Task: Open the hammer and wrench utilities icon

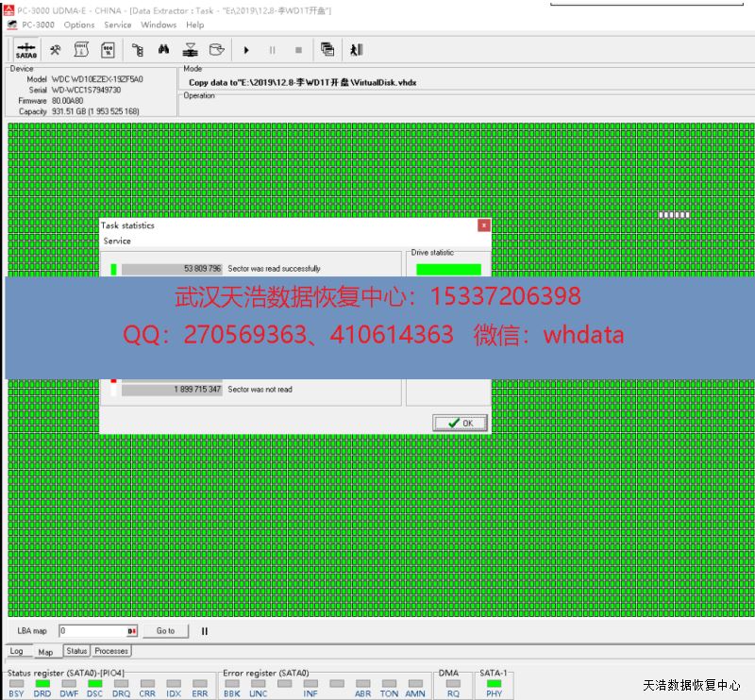Action: coord(56,50)
